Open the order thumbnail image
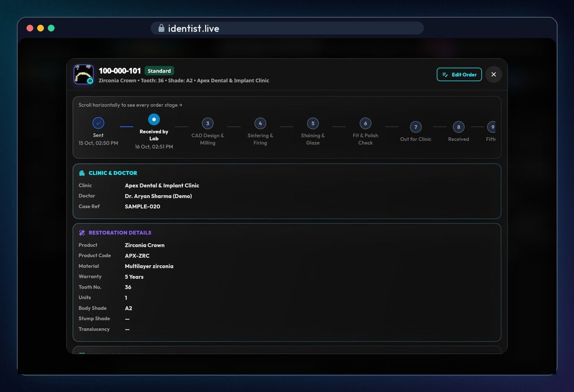The width and height of the screenshot is (574, 392). coord(84,75)
